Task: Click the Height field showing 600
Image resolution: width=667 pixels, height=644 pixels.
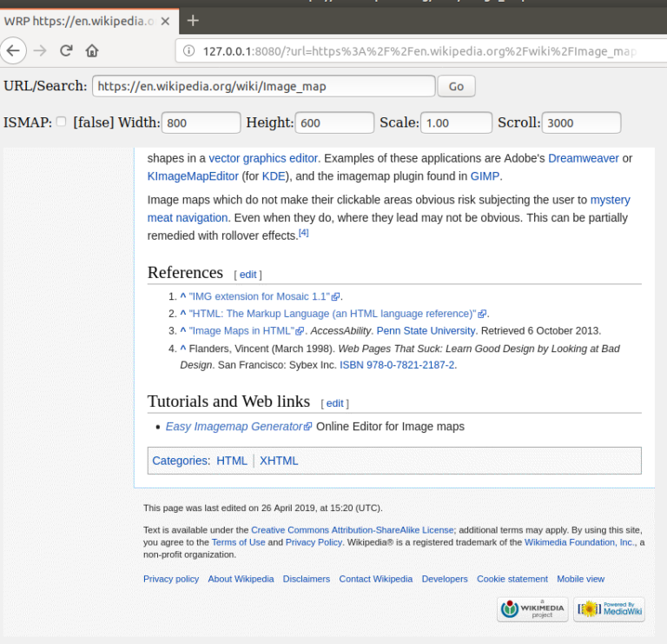Action: click(334, 123)
